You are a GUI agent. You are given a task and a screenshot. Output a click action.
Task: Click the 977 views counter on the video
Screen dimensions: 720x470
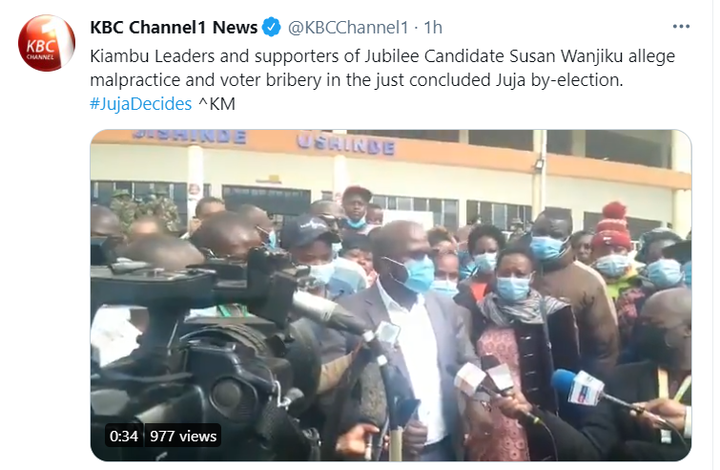pyautogui.click(x=183, y=436)
